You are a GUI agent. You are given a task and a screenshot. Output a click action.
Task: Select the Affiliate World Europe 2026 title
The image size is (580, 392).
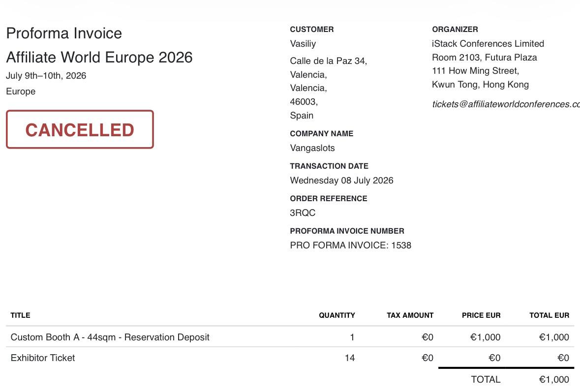click(99, 58)
